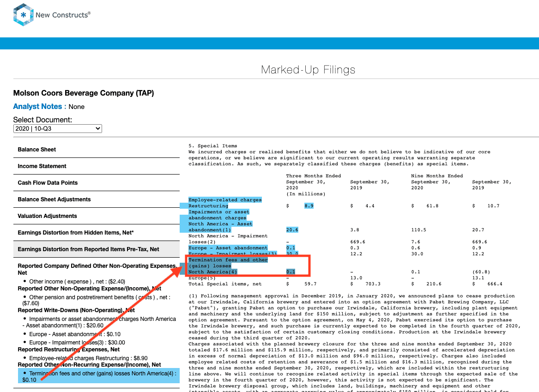Click highlighted 0.1 Europe Asset abandonment value
Image resolution: width=539 pixels, height=392 pixels.
[291, 247]
